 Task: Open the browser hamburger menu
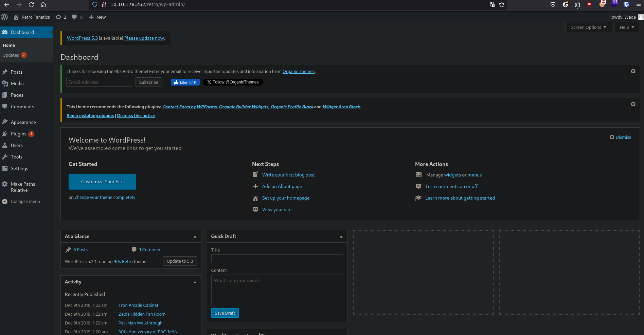click(x=639, y=4)
